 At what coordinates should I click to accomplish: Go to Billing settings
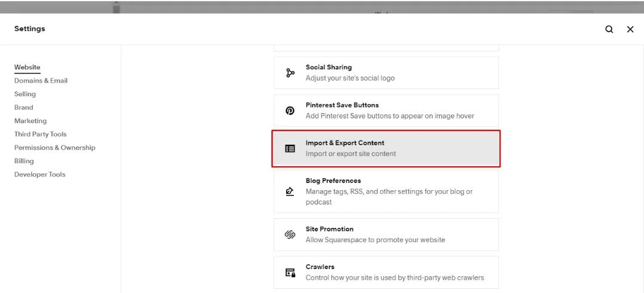pyautogui.click(x=24, y=161)
